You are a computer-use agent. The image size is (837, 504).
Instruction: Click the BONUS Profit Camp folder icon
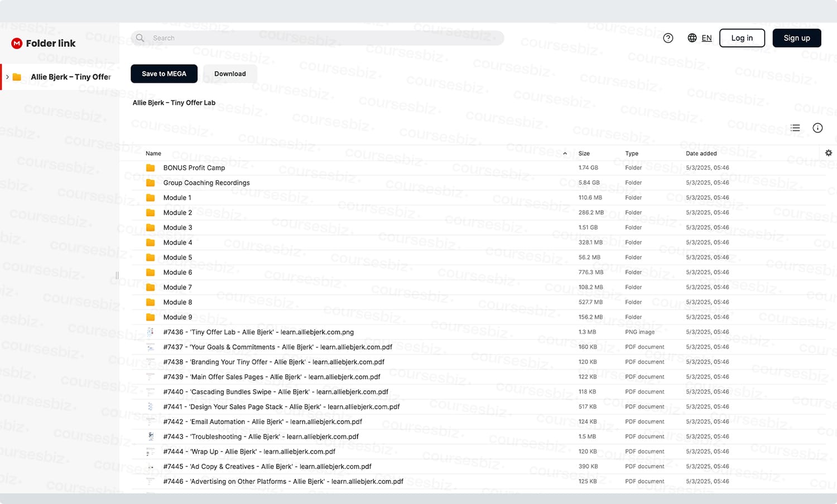point(150,168)
